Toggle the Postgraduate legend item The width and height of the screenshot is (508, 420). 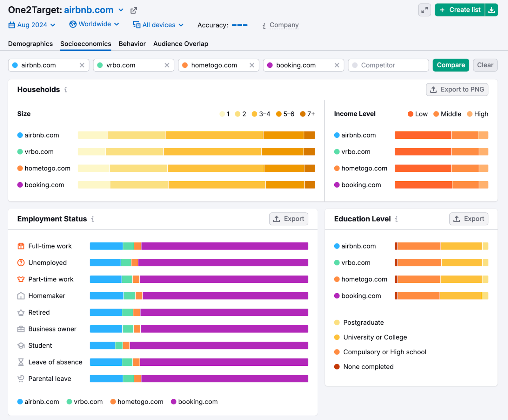359,323
